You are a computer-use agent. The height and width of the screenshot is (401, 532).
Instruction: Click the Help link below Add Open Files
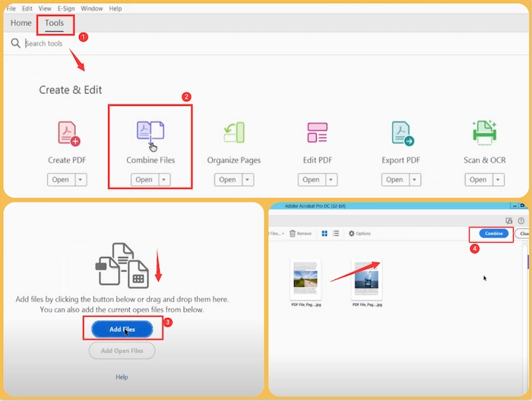pyautogui.click(x=122, y=377)
